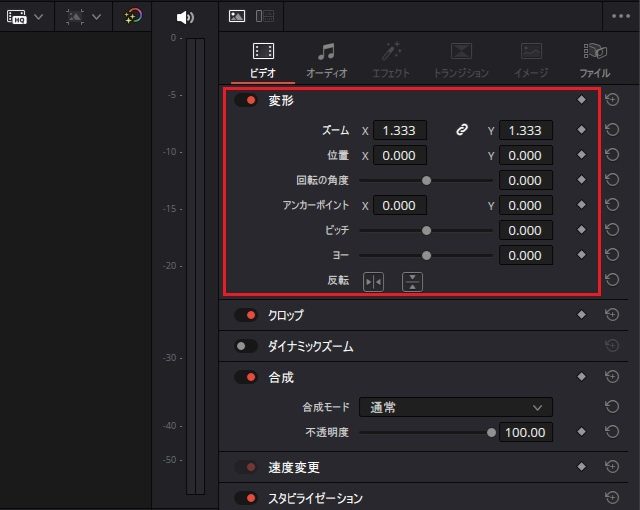Switch to the トランジション tab
640x510 pixels.
(x=461, y=61)
